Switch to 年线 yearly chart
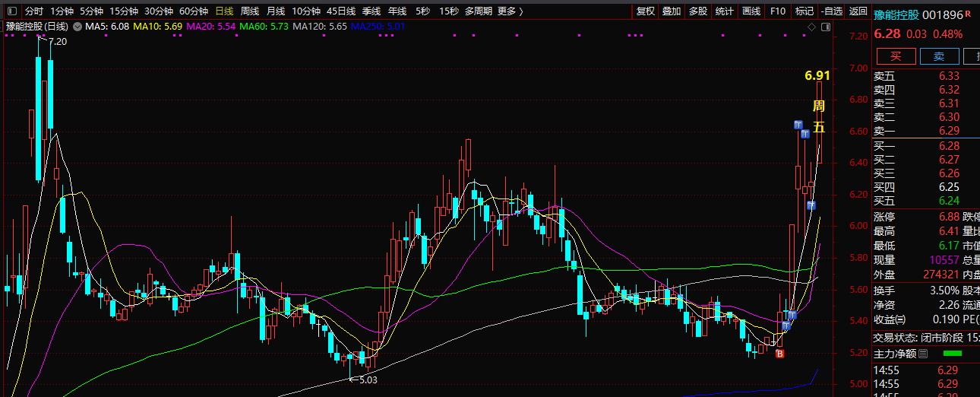Screen dimensions: 980x397 397,11
